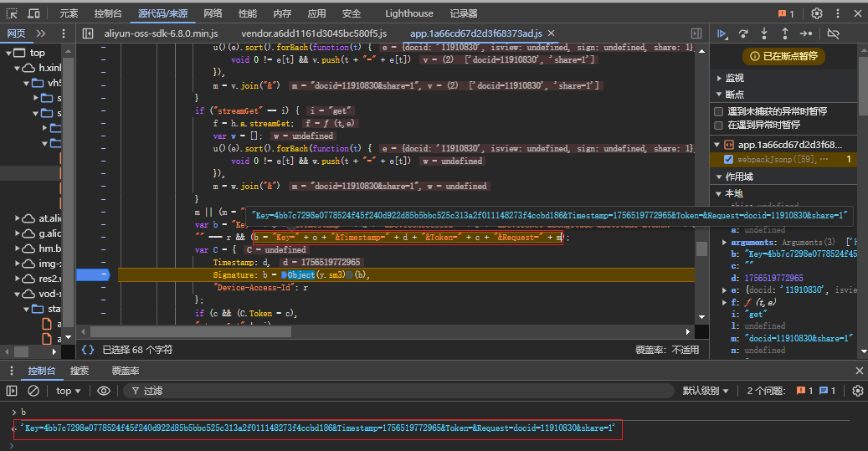Collapse the app.1a66cd67d2d3f68 breakpoint group
This screenshot has height=451, width=868.
(x=716, y=145)
